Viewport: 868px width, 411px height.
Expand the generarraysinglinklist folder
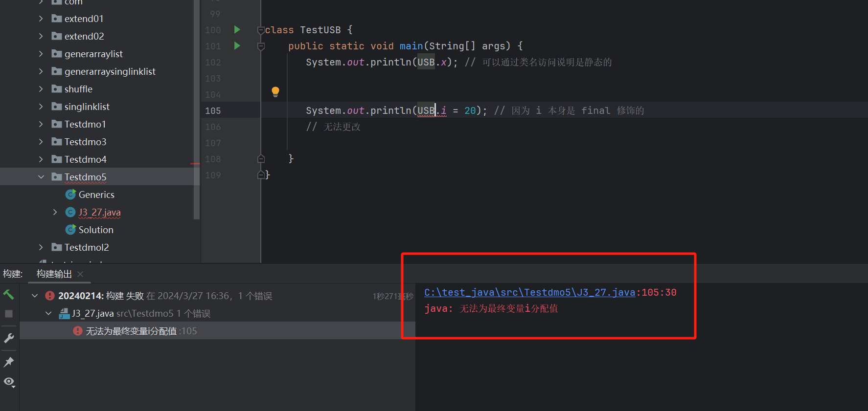41,71
